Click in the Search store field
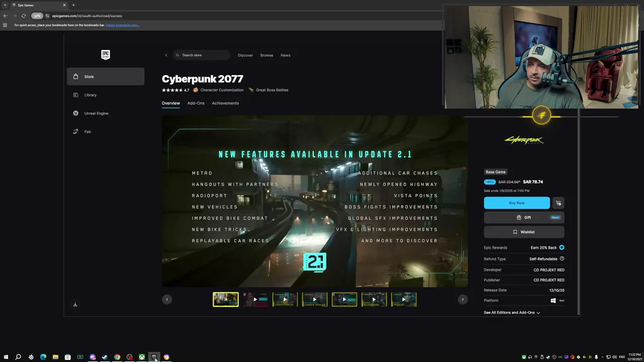The image size is (644, 362). 201,55
